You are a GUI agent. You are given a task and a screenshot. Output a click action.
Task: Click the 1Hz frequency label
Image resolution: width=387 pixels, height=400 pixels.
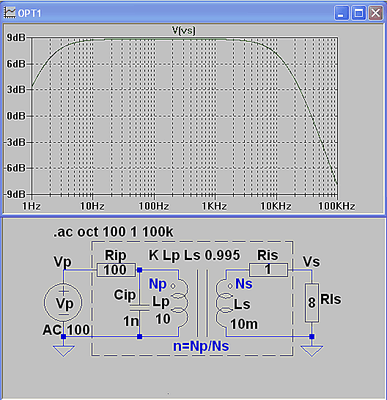[32, 206]
